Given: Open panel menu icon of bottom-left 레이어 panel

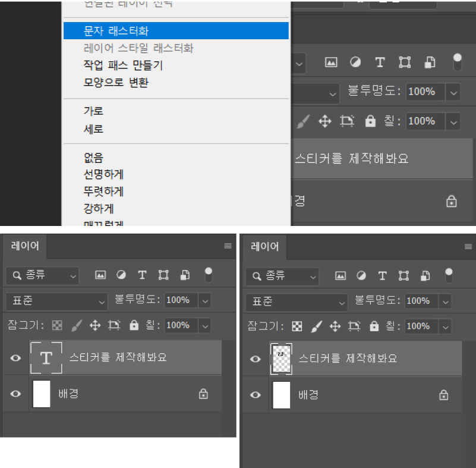Looking at the screenshot, I should (x=228, y=246).
